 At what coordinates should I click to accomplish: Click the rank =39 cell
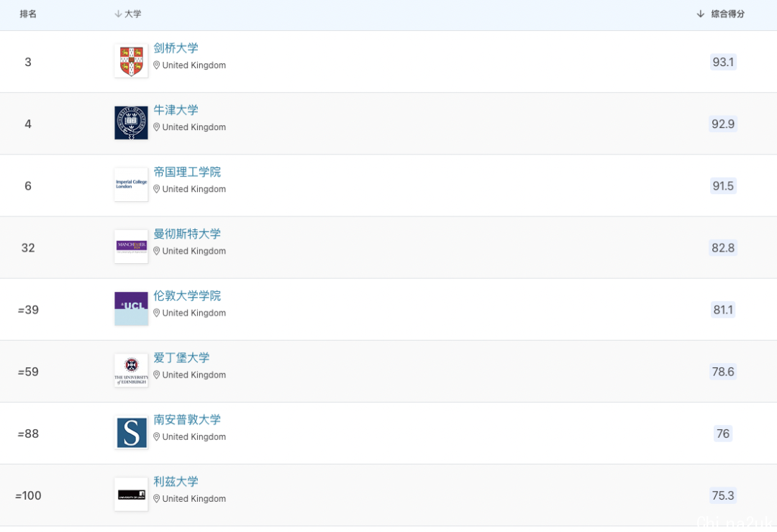coord(28,310)
